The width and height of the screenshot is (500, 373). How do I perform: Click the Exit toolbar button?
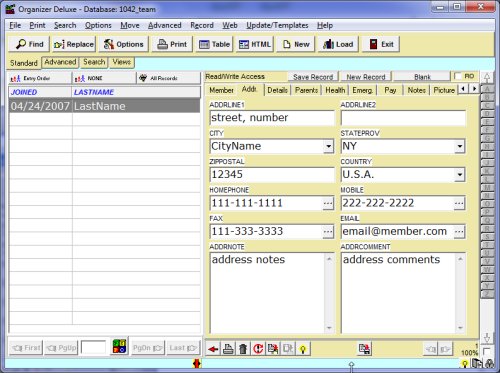tap(381, 44)
